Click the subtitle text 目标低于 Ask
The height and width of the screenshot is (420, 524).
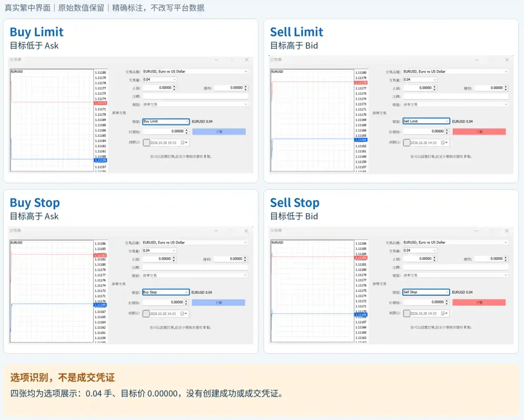[34, 46]
